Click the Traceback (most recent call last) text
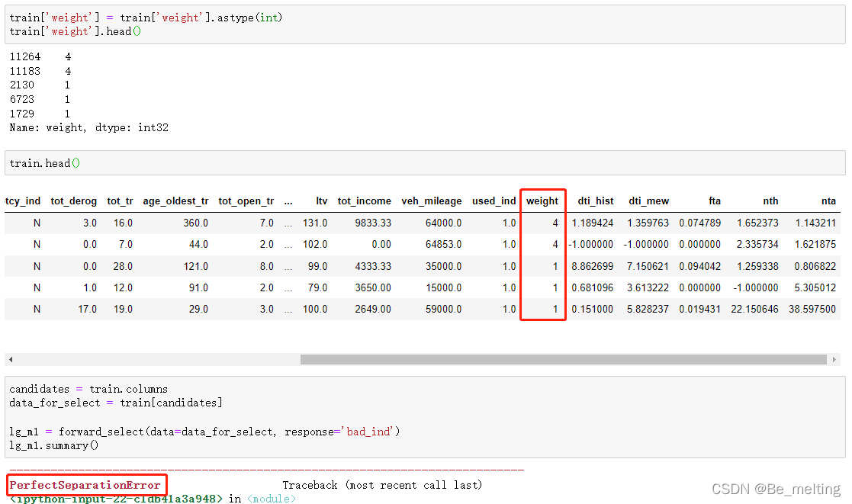This screenshot has height=504, width=852. point(382,485)
